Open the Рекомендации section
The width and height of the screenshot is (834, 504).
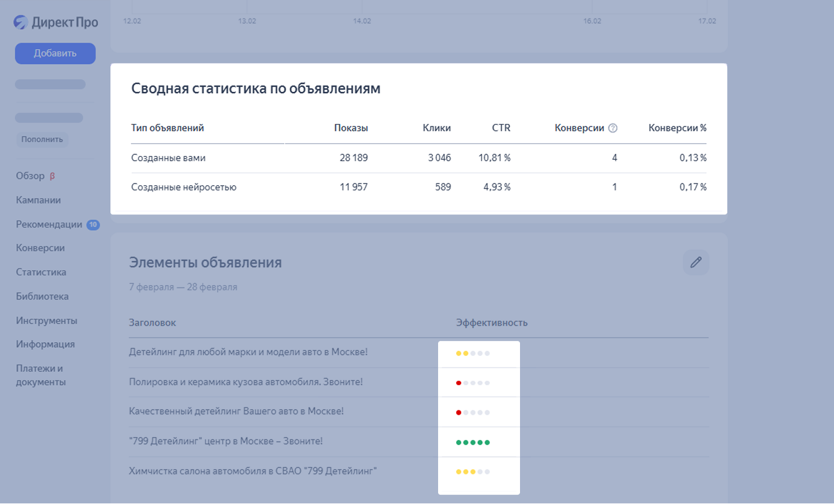coord(49,224)
